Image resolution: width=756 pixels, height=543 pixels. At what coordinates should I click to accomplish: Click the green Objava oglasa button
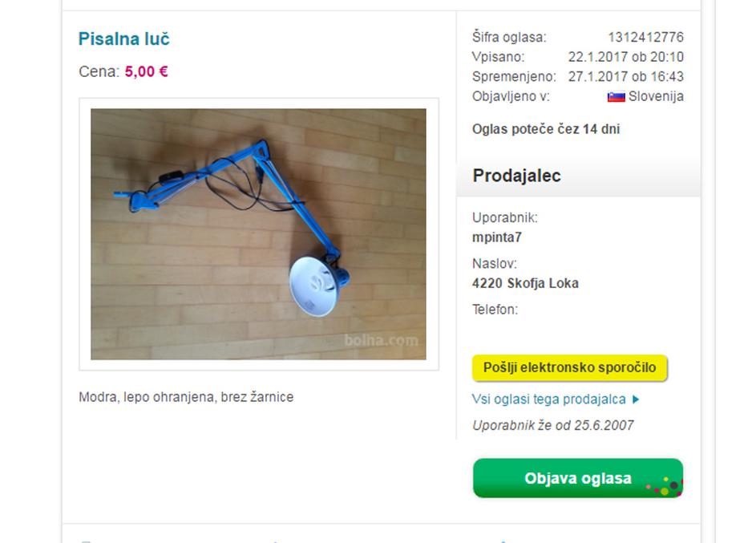coord(577,478)
